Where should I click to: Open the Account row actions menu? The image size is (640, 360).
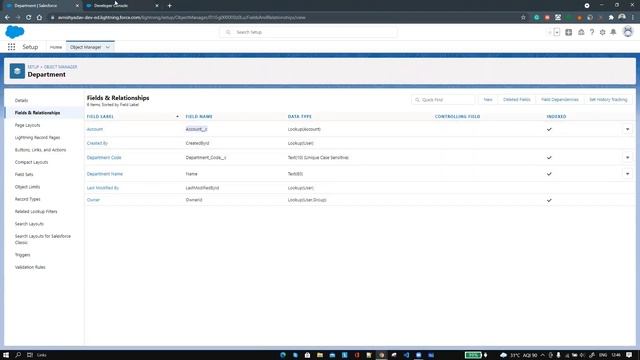click(x=627, y=129)
